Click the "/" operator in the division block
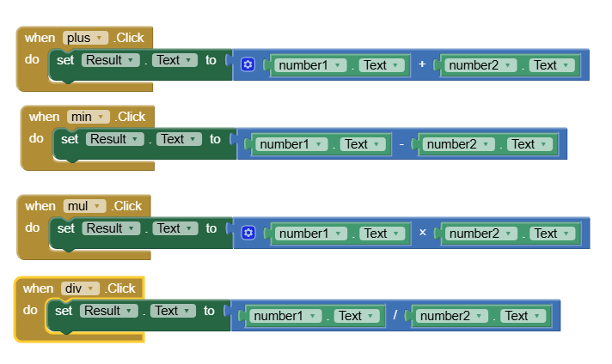The height and width of the screenshot is (364, 612). 395,316
